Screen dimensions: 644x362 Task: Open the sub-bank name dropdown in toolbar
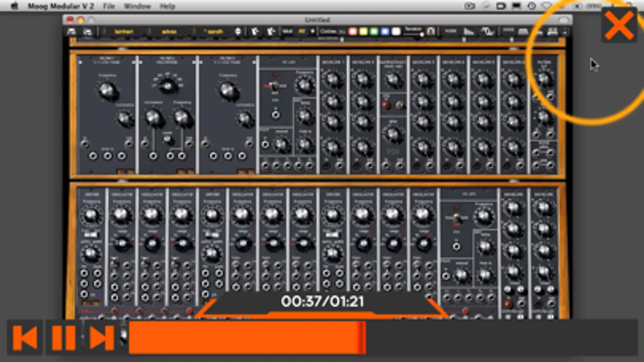click(x=169, y=31)
